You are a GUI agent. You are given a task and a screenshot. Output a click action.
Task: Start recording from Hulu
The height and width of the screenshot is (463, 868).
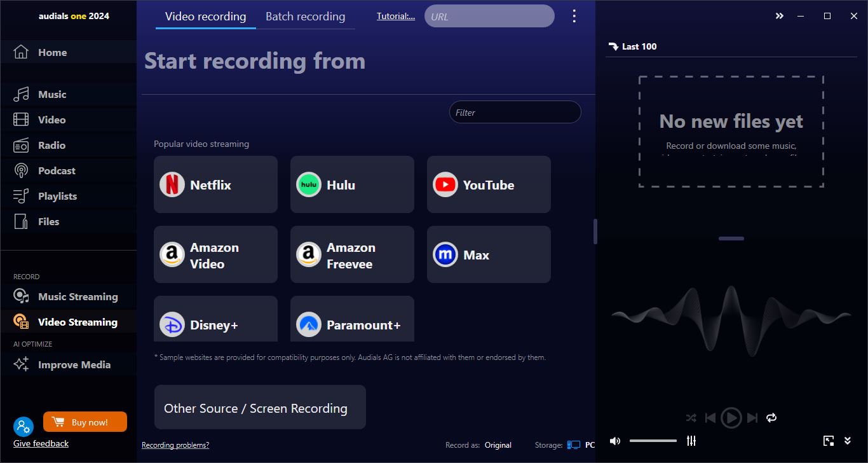(x=352, y=184)
